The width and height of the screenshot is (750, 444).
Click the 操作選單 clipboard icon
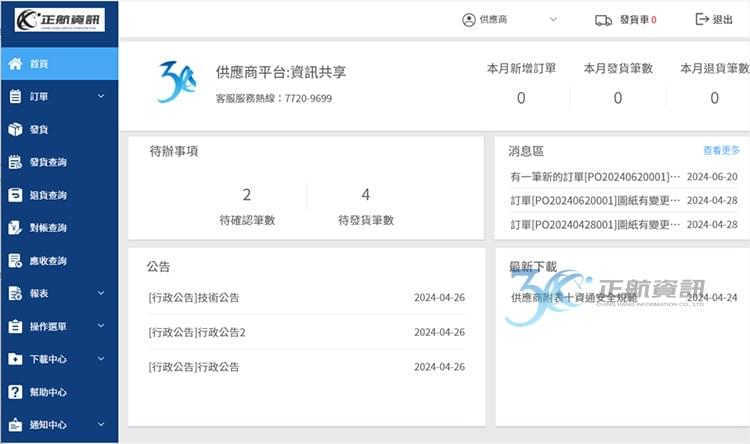pos(15,326)
